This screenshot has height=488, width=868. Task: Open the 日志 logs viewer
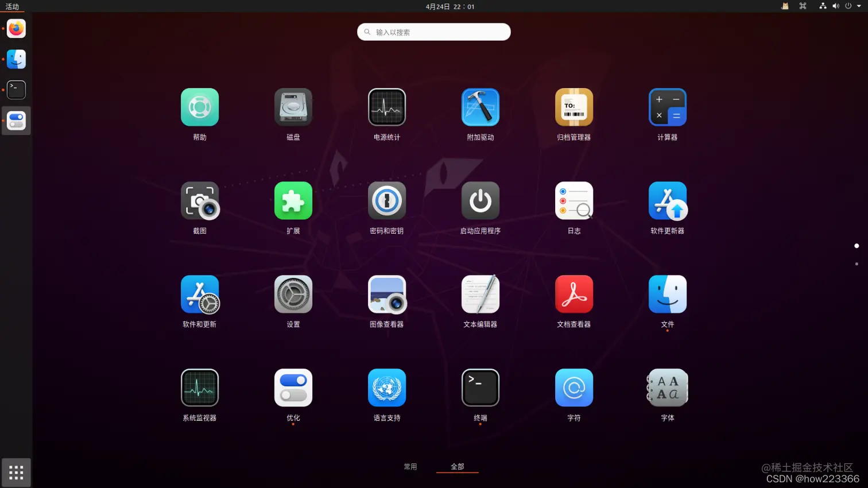point(574,201)
